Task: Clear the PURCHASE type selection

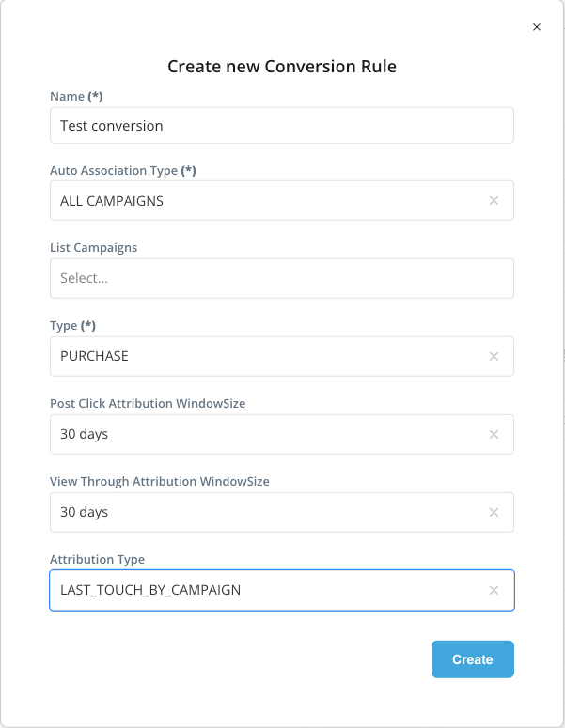Action: 494,356
